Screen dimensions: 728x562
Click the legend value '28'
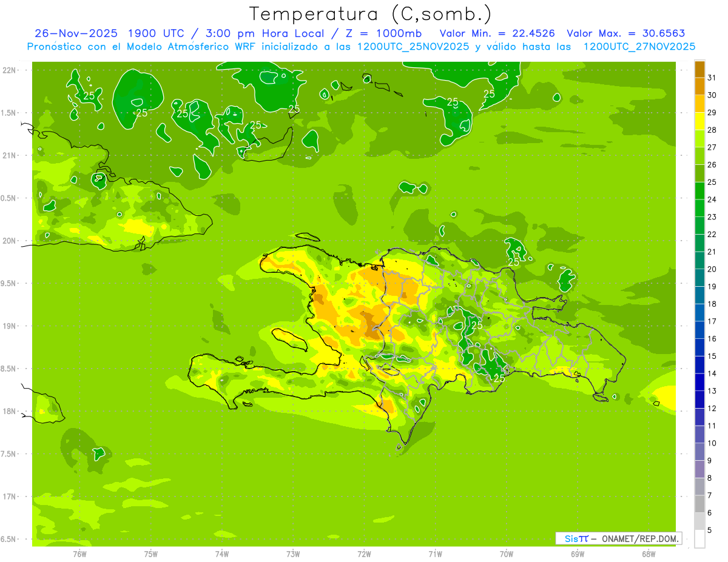[712, 130]
